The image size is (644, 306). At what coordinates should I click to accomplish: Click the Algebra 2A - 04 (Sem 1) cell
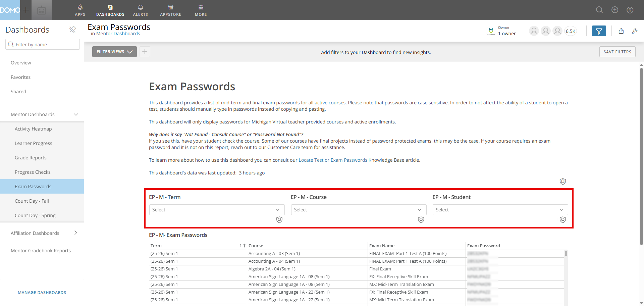307,269
